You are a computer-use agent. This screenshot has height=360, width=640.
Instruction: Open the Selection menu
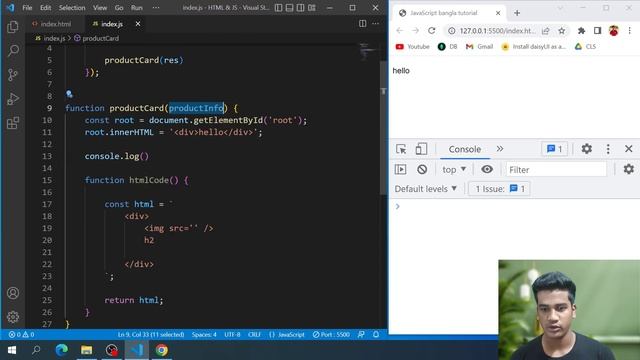(x=72, y=8)
